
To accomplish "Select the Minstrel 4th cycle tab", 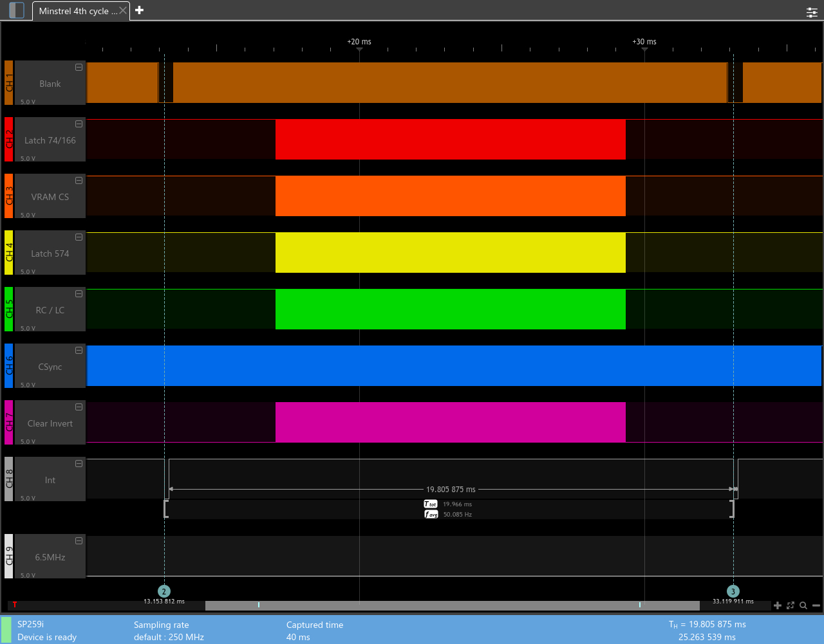I will pos(74,11).
